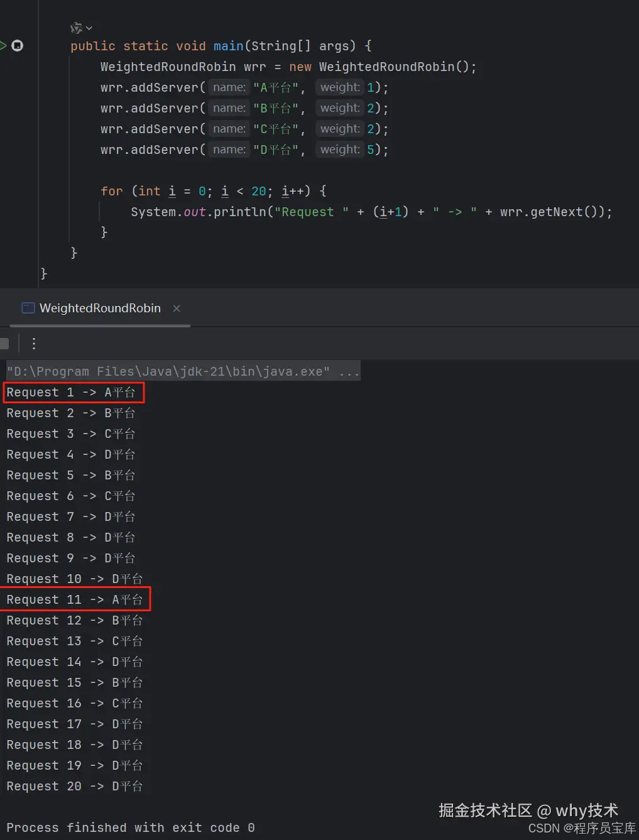Click output line "Request 3 -> C平台"
This screenshot has width=639, height=840.
tap(71, 434)
